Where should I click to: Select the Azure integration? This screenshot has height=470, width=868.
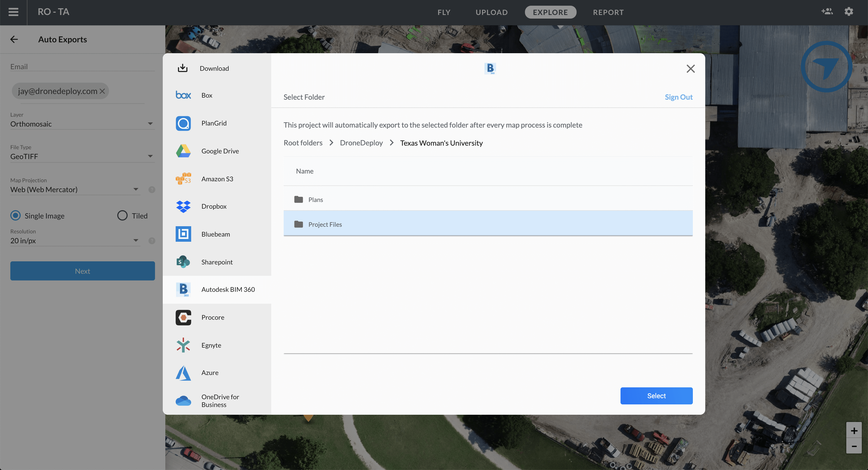[x=217, y=373]
